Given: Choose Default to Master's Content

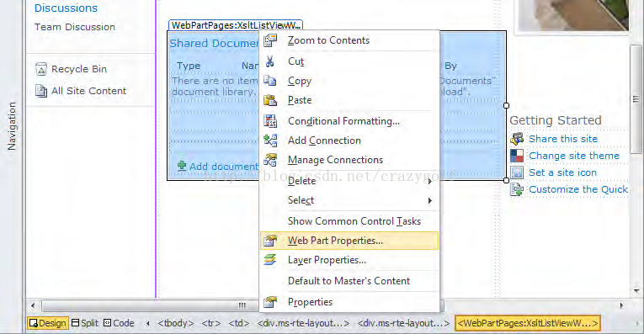Looking at the screenshot, I should [349, 281].
